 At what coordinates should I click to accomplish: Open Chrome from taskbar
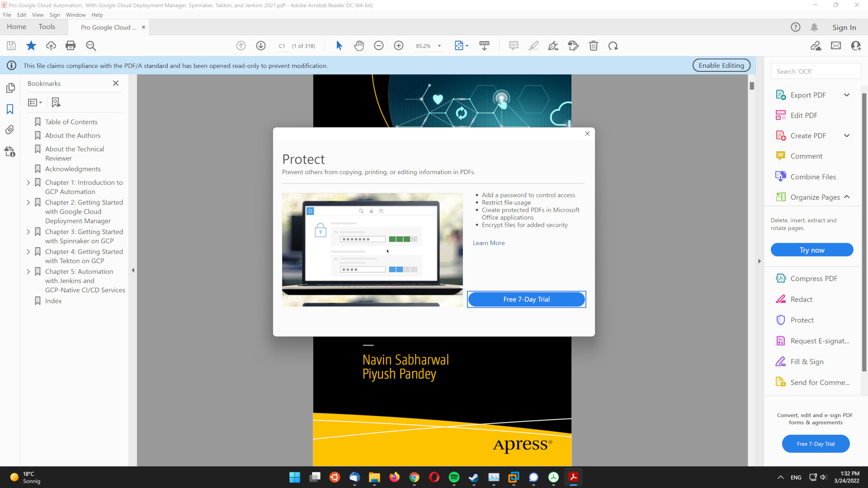pos(414,477)
